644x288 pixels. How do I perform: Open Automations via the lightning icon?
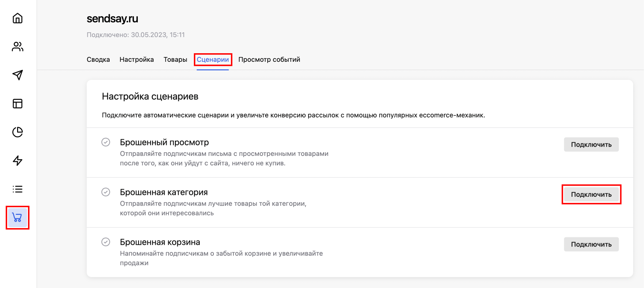point(17,161)
